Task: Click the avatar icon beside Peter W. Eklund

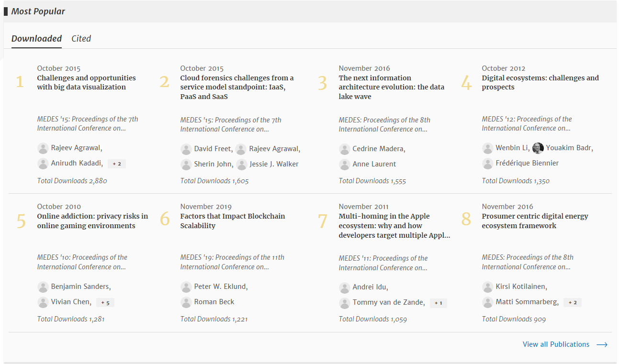Action: [186, 287]
